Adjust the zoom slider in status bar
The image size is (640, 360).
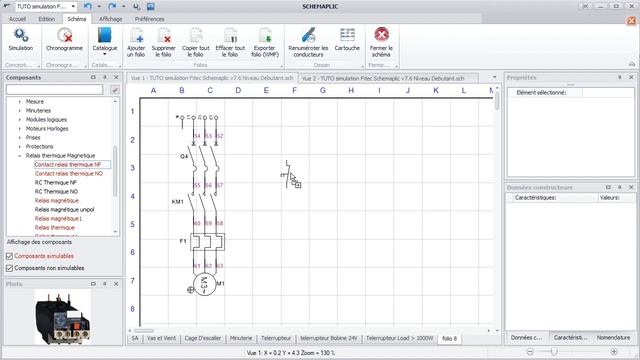tap(554, 351)
